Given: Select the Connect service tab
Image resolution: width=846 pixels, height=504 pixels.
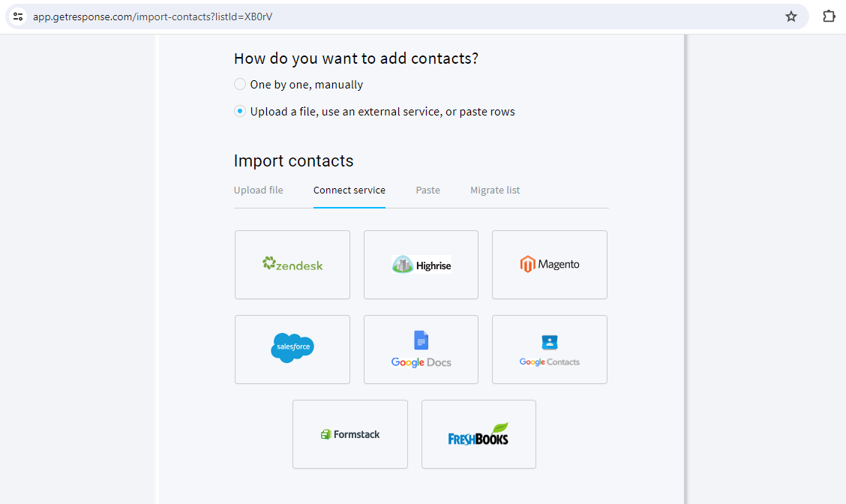Looking at the screenshot, I should click(x=349, y=190).
